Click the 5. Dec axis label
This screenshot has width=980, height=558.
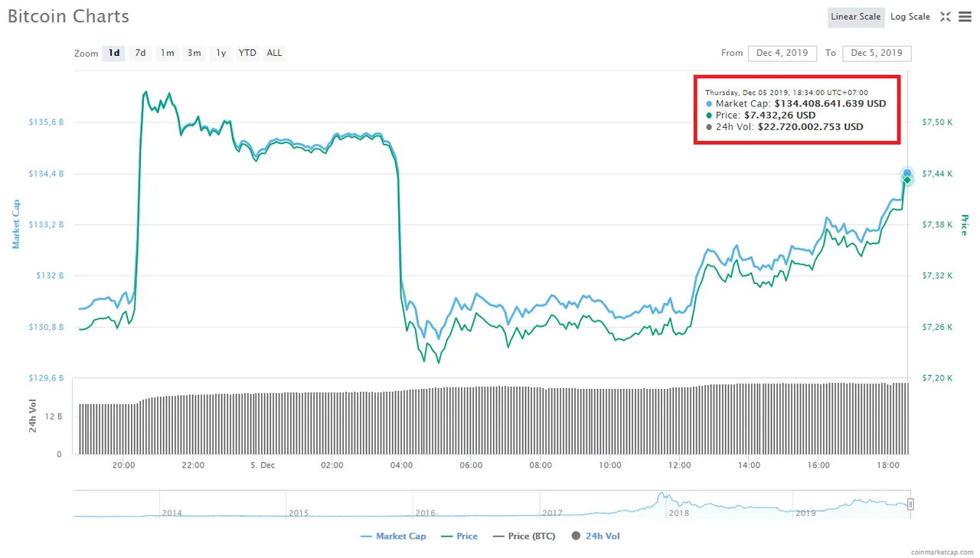263,465
